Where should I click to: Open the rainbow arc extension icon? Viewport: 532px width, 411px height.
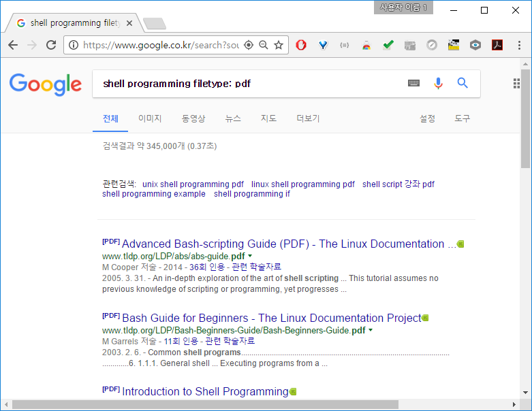click(366, 45)
